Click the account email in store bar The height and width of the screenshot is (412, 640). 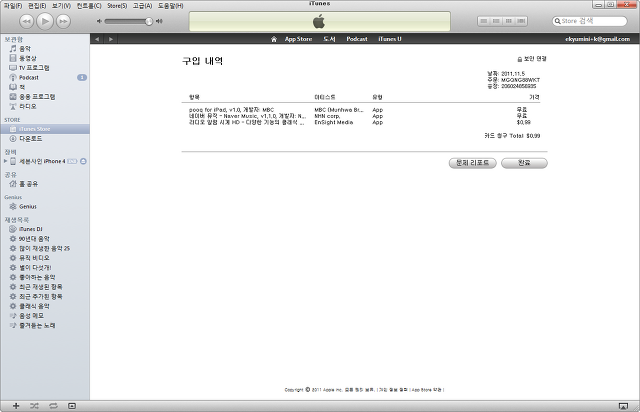pos(598,39)
